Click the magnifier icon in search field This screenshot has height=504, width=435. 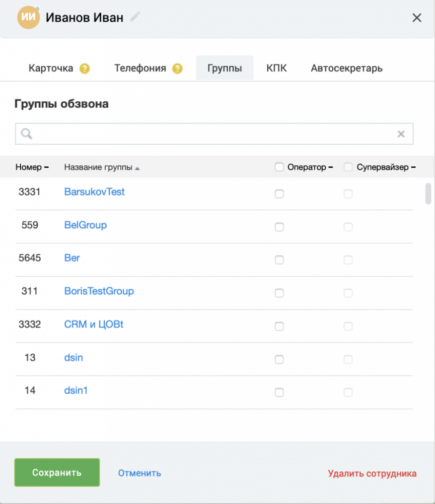coord(27,134)
